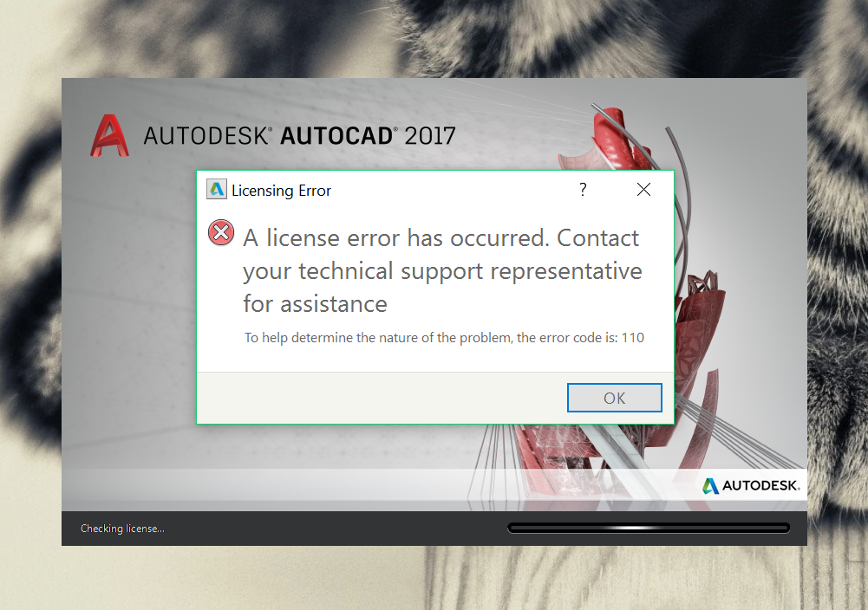868x610 pixels.
Task: Click the red error cross icon
Action: (x=221, y=232)
